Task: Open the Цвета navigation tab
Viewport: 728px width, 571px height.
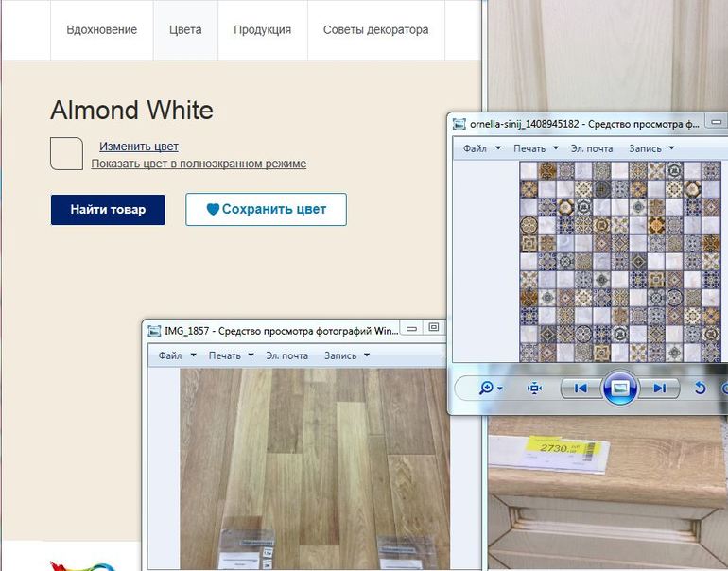Action: coord(185,29)
